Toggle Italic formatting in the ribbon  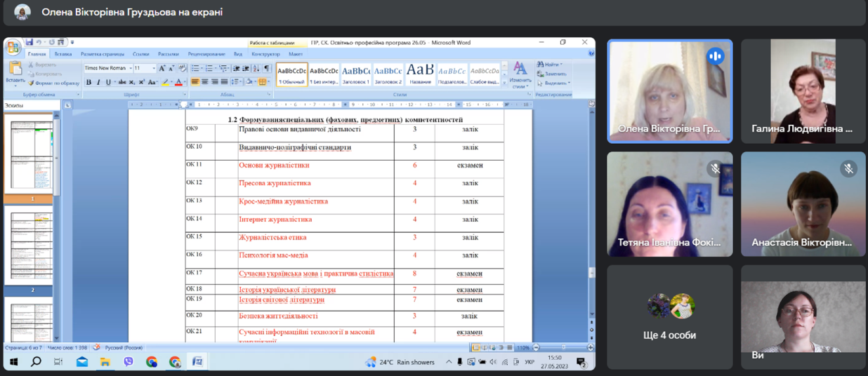(98, 82)
